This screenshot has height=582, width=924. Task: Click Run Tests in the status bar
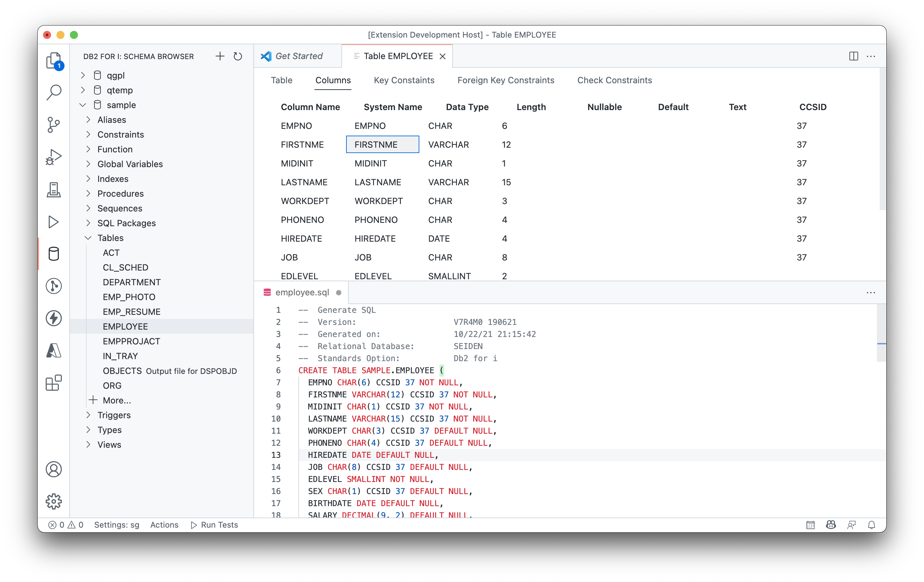[x=214, y=525]
